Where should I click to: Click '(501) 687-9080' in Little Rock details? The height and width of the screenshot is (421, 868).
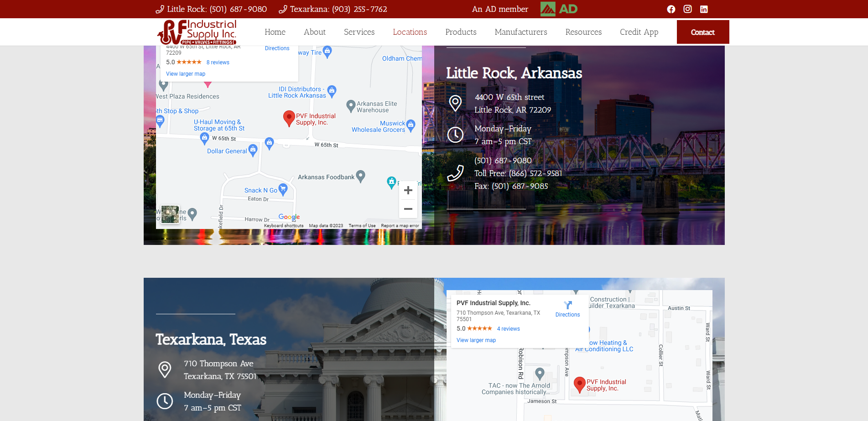503,161
